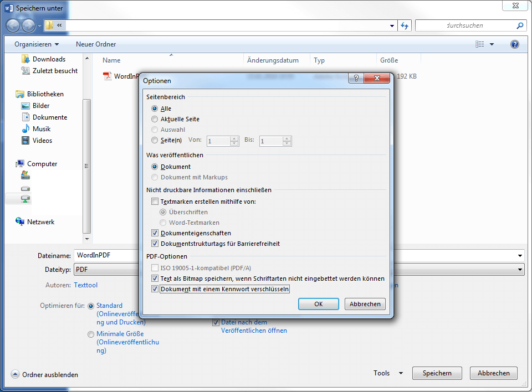Click the Windows drive icon under Computer
The height and width of the screenshot is (392, 532).
[25, 176]
